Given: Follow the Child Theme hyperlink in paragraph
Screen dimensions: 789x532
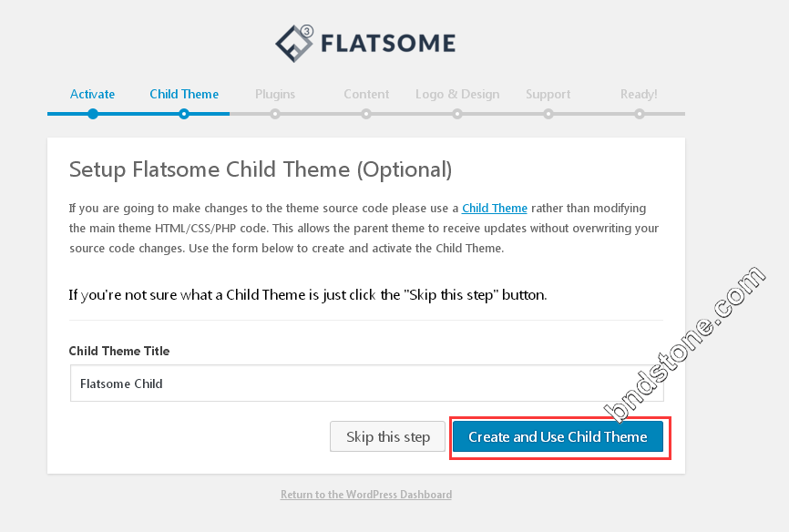Looking at the screenshot, I should tap(495, 209).
